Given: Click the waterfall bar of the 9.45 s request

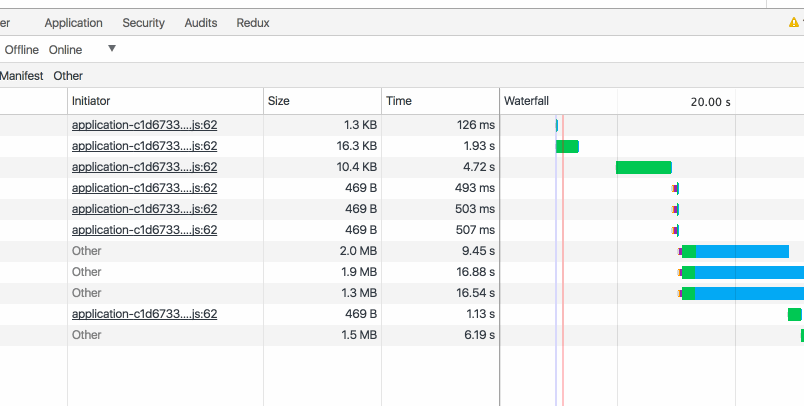Looking at the screenshot, I should tap(734, 251).
